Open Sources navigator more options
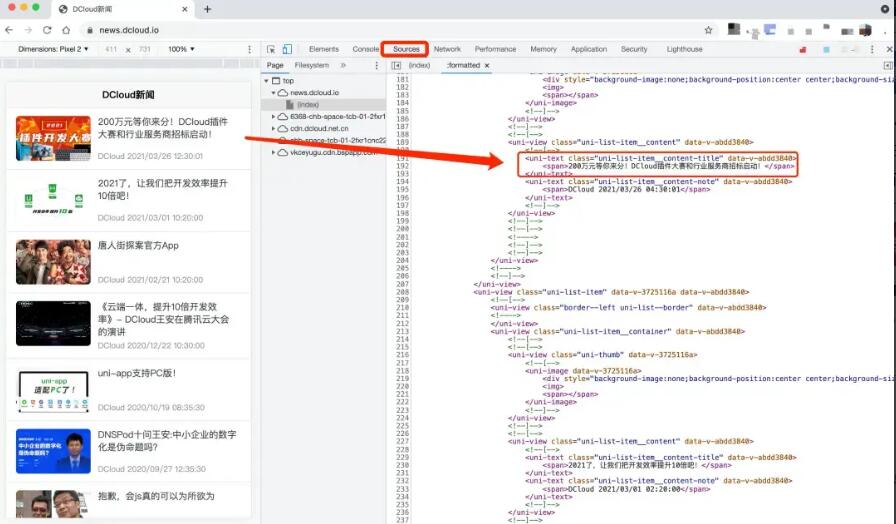 click(376, 65)
